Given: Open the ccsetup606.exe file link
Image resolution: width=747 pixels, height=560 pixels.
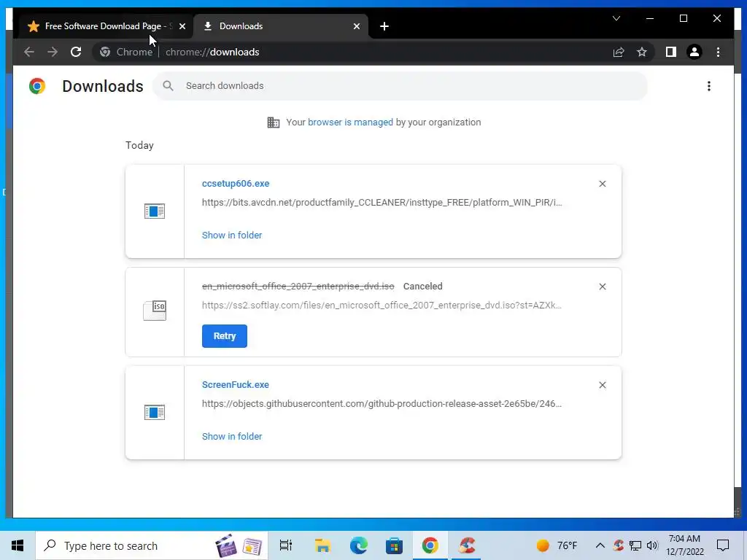Looking at the screenshot, I should (236, 183).
